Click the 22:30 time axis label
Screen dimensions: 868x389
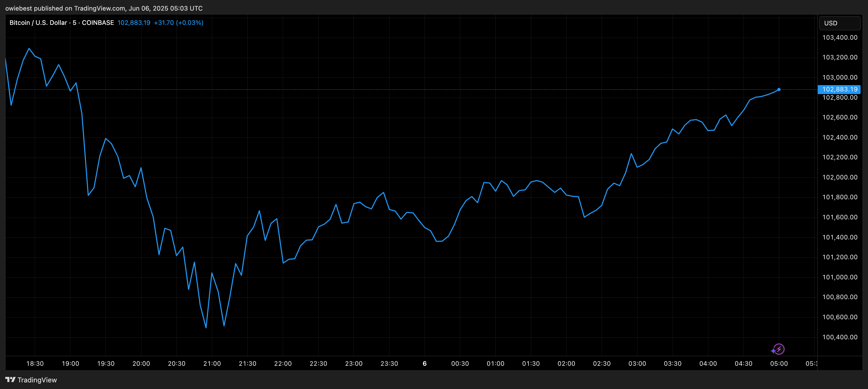[318, 364]
